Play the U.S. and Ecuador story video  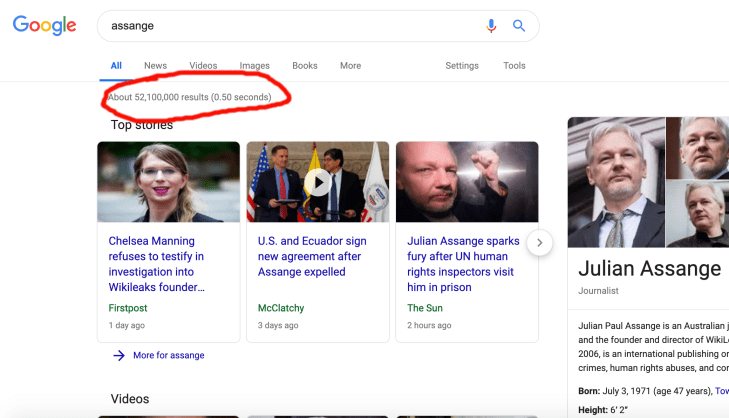pyautogui.click(x=318, y=182)
